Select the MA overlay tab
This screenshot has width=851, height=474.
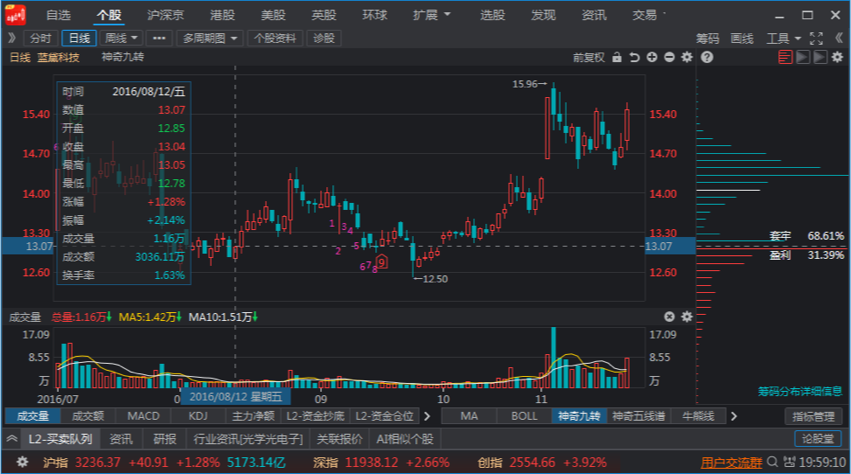[469, 416]
